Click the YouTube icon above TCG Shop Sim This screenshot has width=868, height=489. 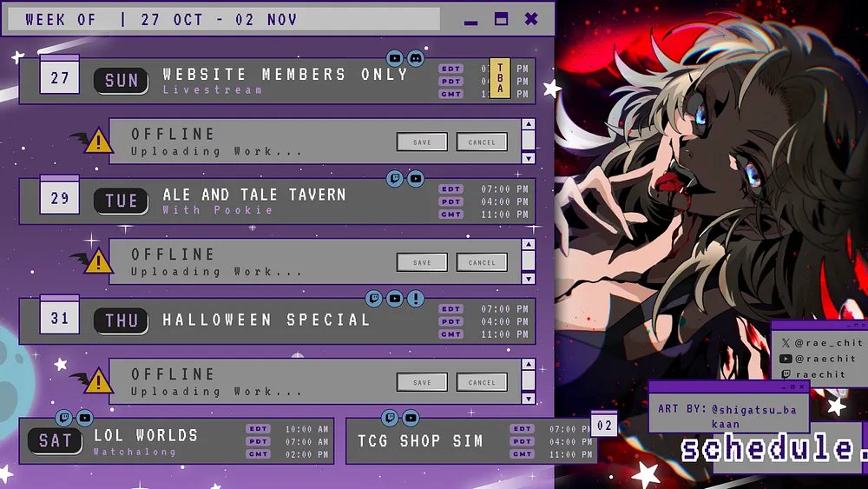pyautogui.click(x=411, y=418)
